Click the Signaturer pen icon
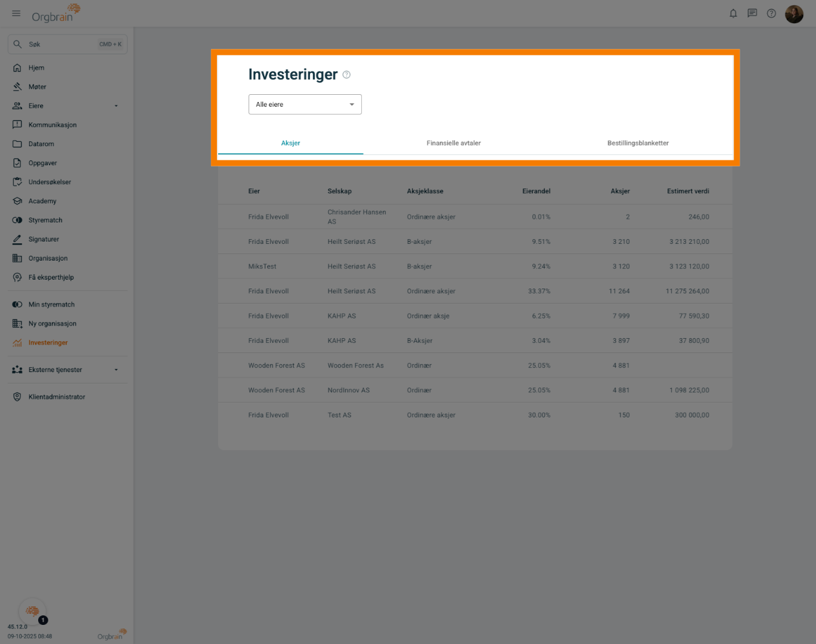This screenshot has width=816, height=644. coord(17,240)
